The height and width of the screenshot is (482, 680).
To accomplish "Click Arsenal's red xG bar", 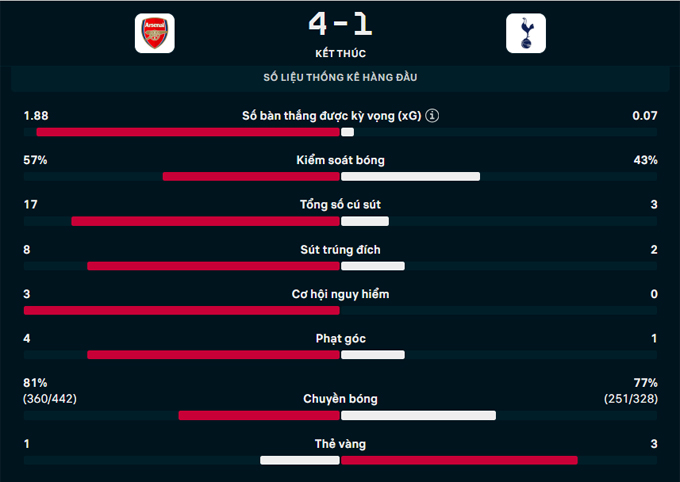I will [x=188, y=132].
